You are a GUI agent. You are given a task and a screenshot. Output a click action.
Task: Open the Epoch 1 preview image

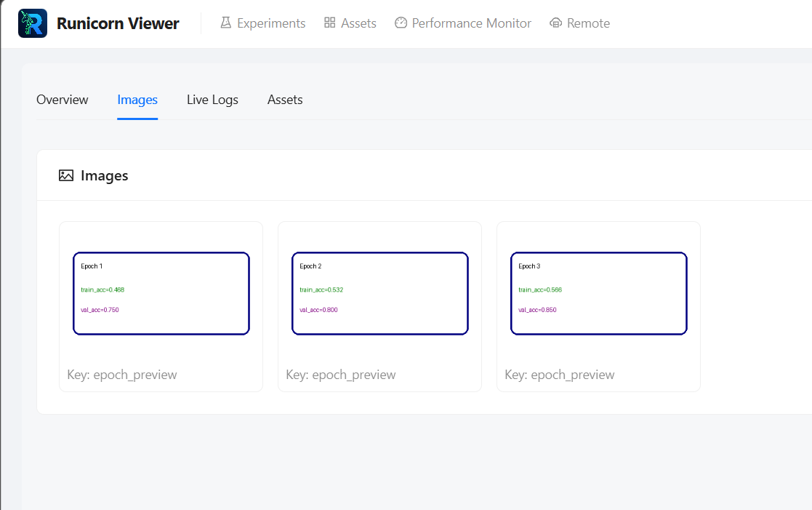(161, 293)
